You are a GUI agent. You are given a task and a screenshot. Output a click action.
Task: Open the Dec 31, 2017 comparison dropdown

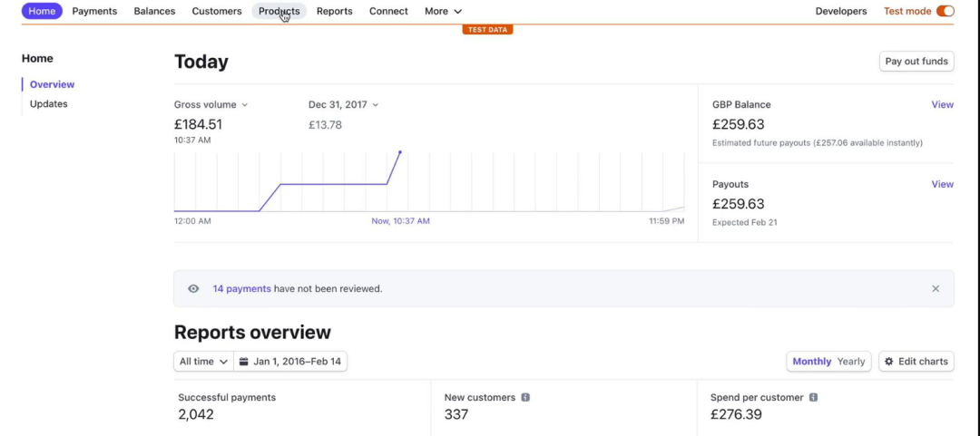click(x=343, y=105)
